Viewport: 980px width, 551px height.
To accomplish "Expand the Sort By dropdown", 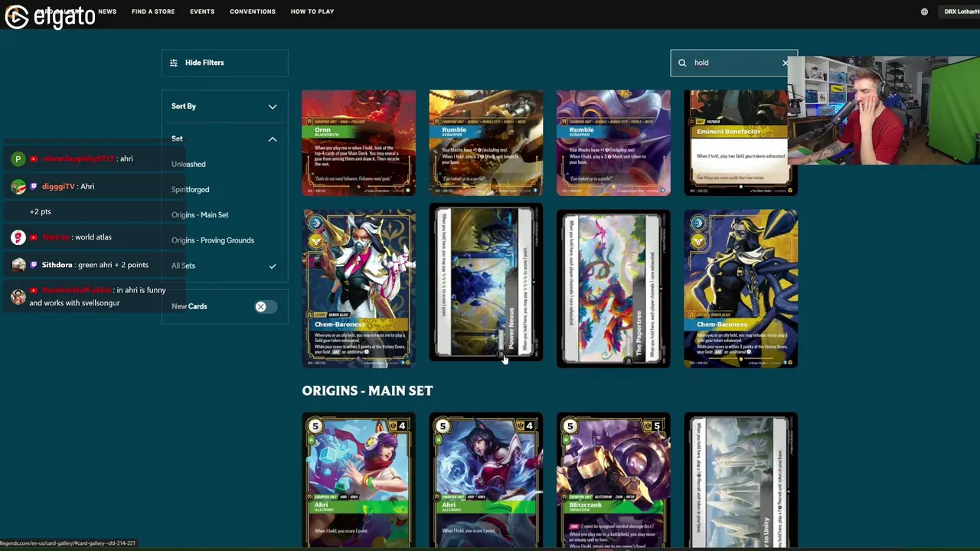I will coord(224,106).
